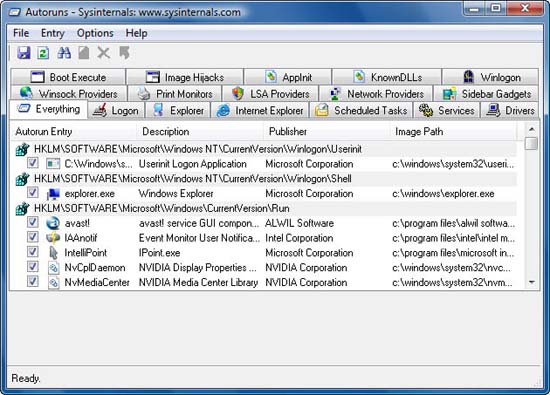The width and height of the screenshot is (550, 395).
Task: Click the Refresh toolbar icon
Action: tap(43, 53)
